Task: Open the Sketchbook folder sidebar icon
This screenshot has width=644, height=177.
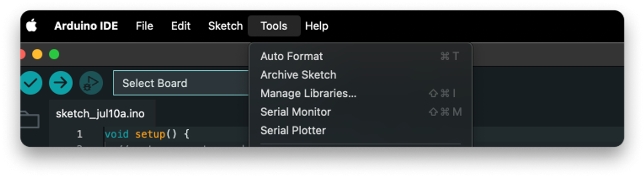Action: 29,119
